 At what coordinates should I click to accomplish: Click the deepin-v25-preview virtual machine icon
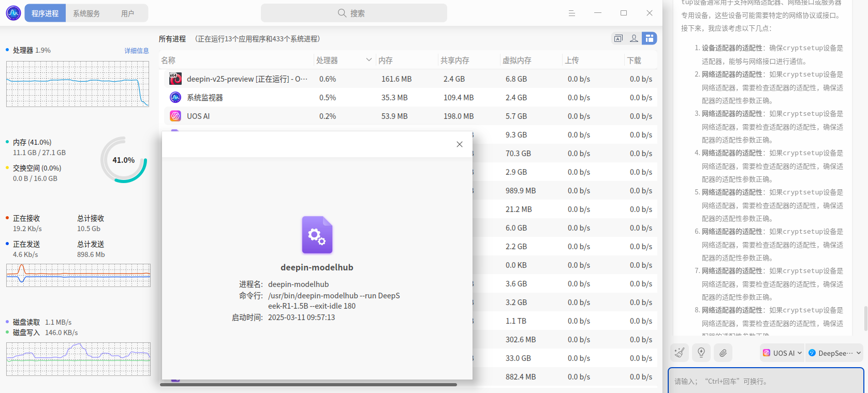(175, 79)
